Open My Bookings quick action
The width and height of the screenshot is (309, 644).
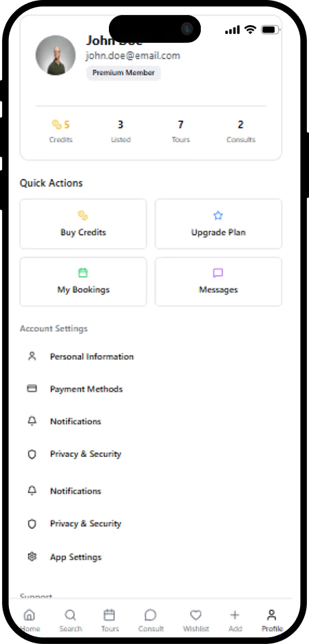tap(83, 282)
